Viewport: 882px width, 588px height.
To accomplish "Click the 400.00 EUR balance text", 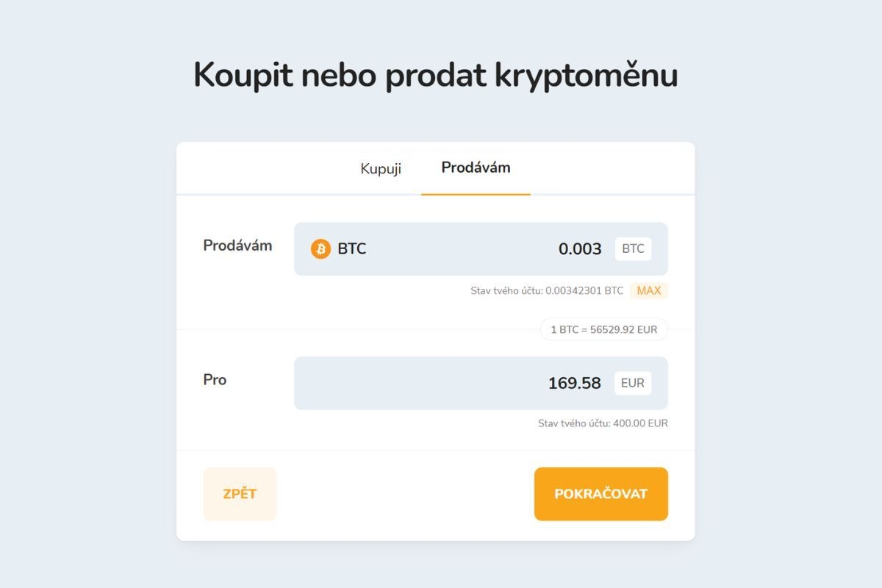I will [x=603, y=423].
